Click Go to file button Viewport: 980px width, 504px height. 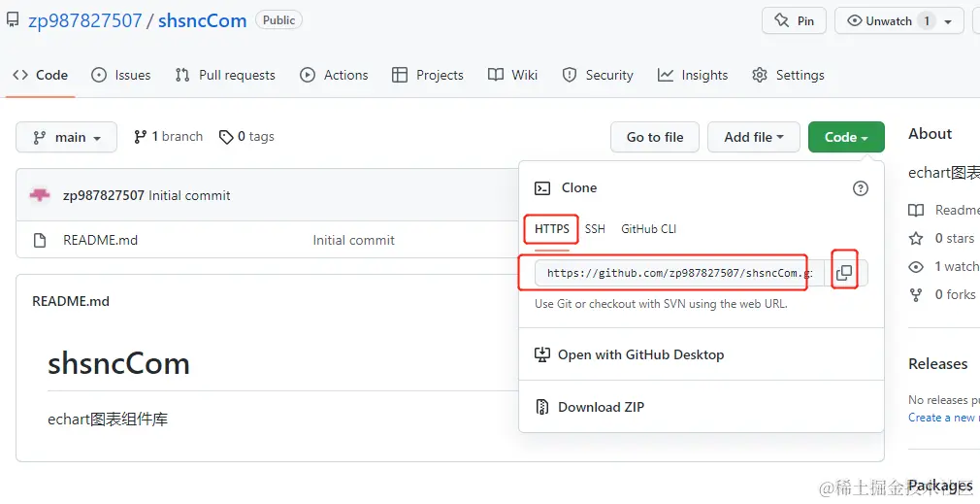[655, 137]
